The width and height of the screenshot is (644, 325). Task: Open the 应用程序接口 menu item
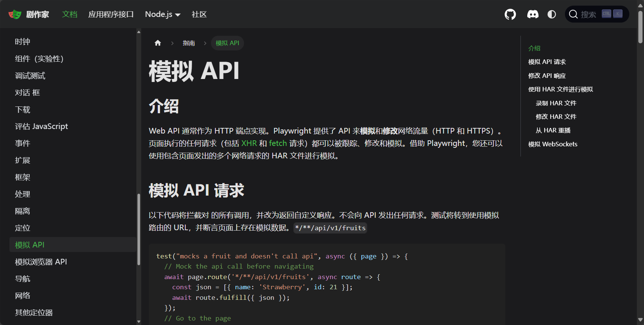coord(111,14)
